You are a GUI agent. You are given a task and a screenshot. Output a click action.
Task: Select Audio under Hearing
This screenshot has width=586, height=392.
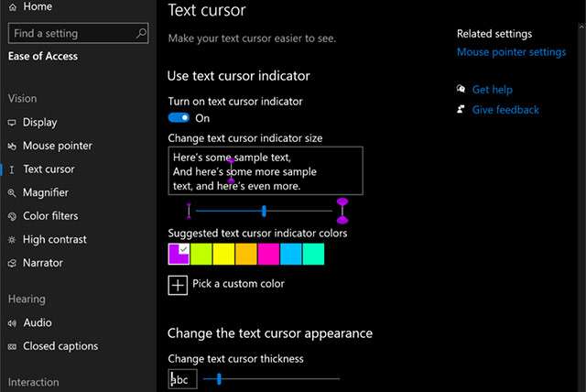[x=37, y=322]
